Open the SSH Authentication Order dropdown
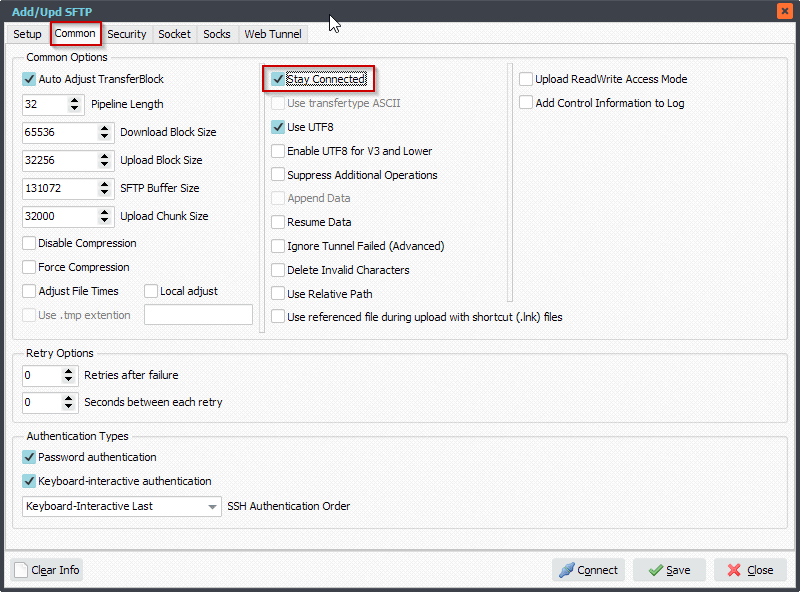The height and width of the screenshot is (592, 800). [212, 506]
